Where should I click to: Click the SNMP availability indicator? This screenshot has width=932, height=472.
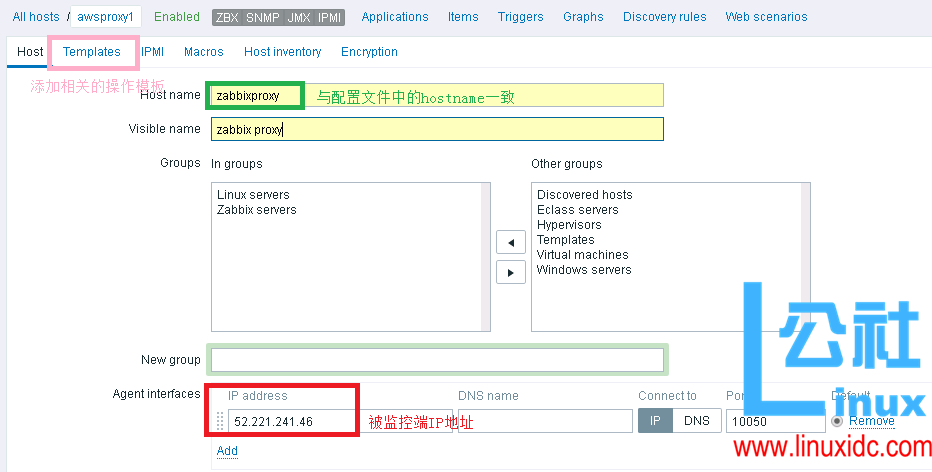(x=263, y=17)
